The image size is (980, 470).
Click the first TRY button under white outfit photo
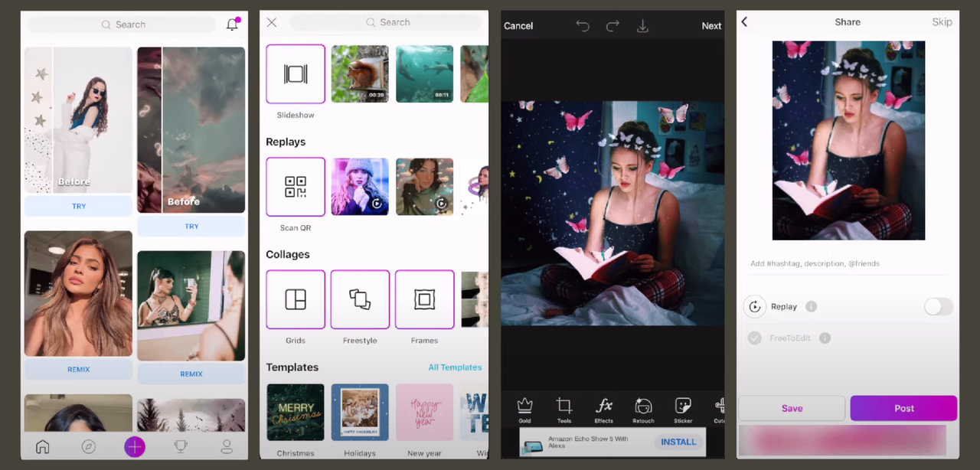point(79,206)
